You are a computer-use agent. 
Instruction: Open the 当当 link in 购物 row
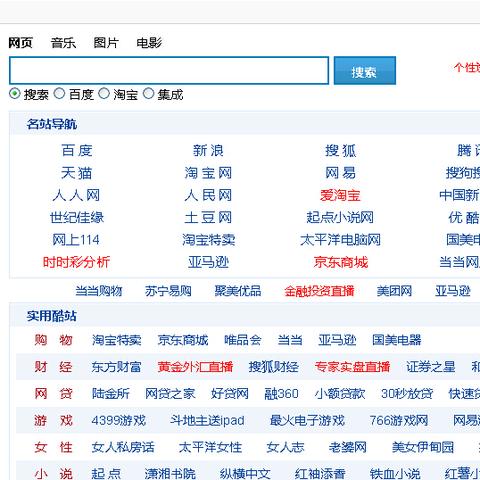(x=290, y=340)
